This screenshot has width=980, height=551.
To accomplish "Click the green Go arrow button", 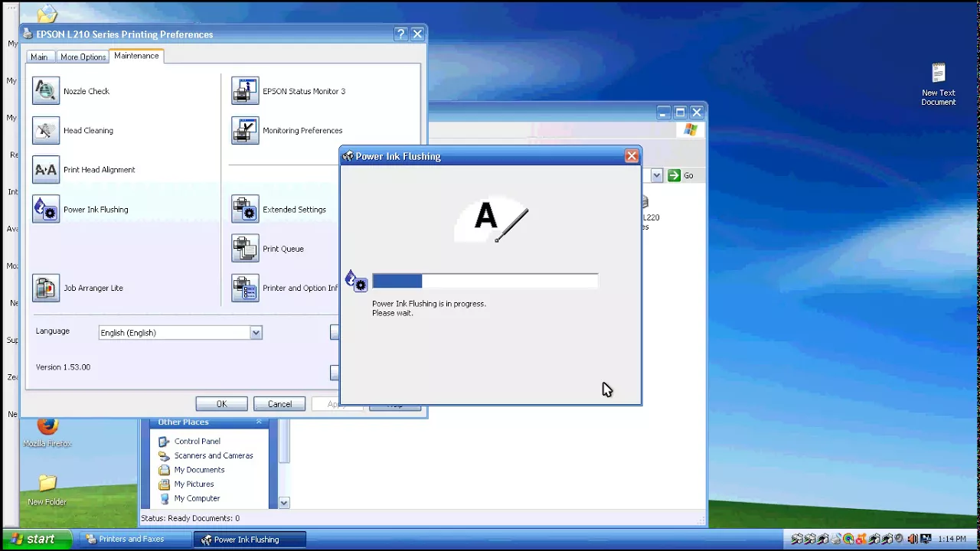I will point(674,175).
